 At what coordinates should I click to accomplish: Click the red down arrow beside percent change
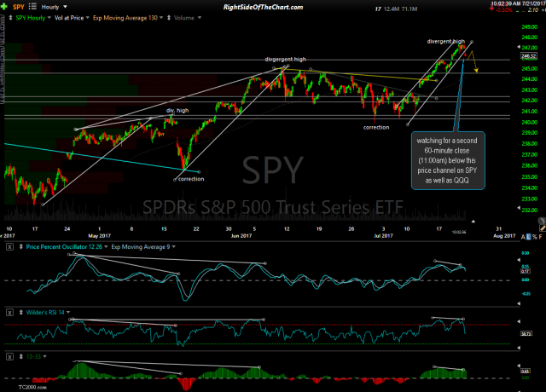click(x=491, y=8)
